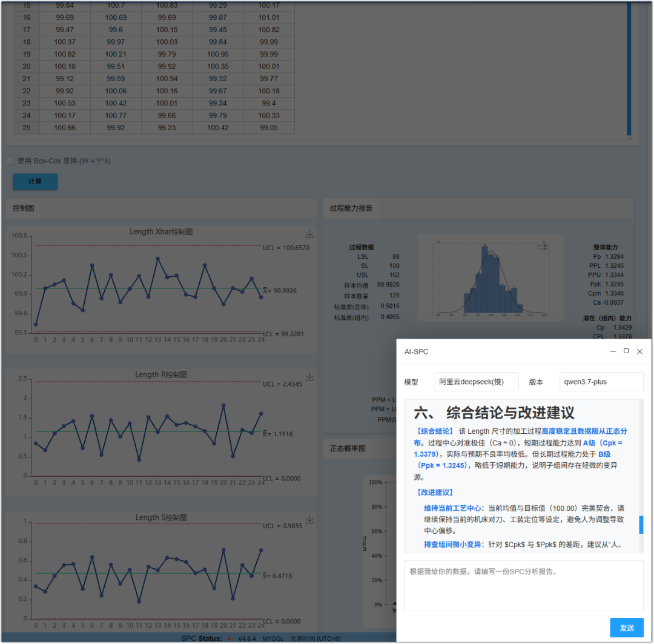Minimize the AI-SPC dialog
Image resolution: width=654 pixels, height=644 pixels.
[613, 351]
